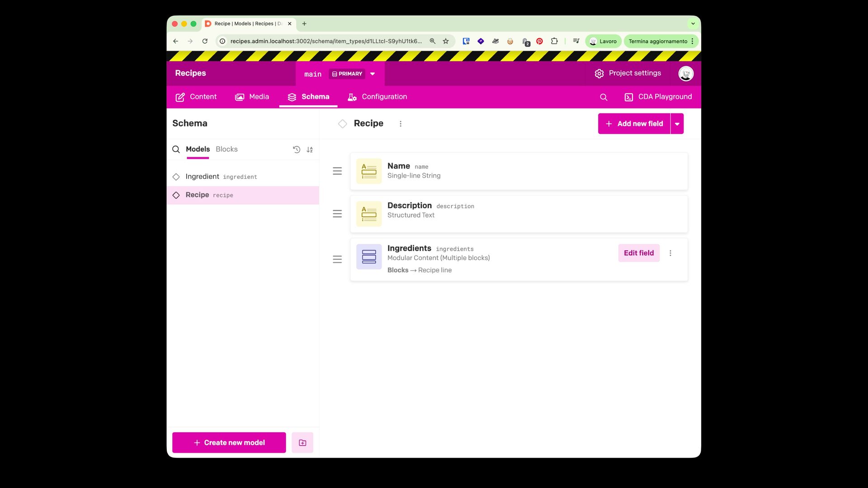Click the Edit field button
Image resolution: width=868 pixels, height=488 pixels.
[x=639, y=253]
